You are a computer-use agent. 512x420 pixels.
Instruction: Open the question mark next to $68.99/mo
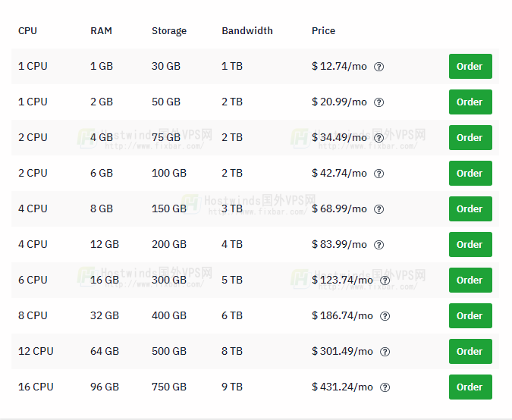click(379, 208)
